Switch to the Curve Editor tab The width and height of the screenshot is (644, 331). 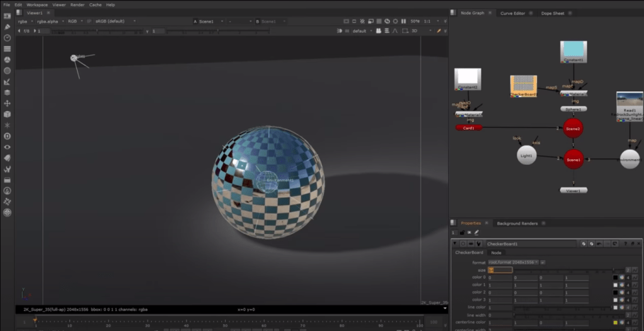point(512,13)
